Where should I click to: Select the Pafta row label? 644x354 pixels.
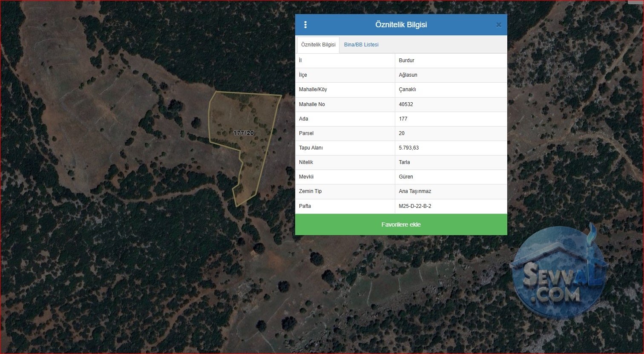coord(305,206)
